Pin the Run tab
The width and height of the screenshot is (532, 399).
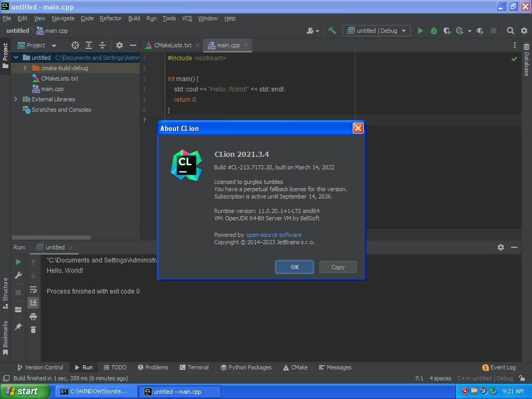[18, 326]
